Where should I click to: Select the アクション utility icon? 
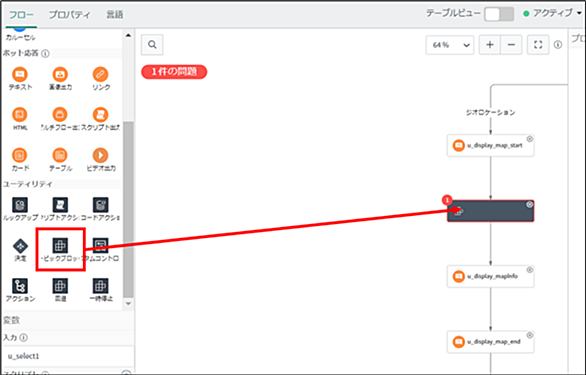point(20,286)
